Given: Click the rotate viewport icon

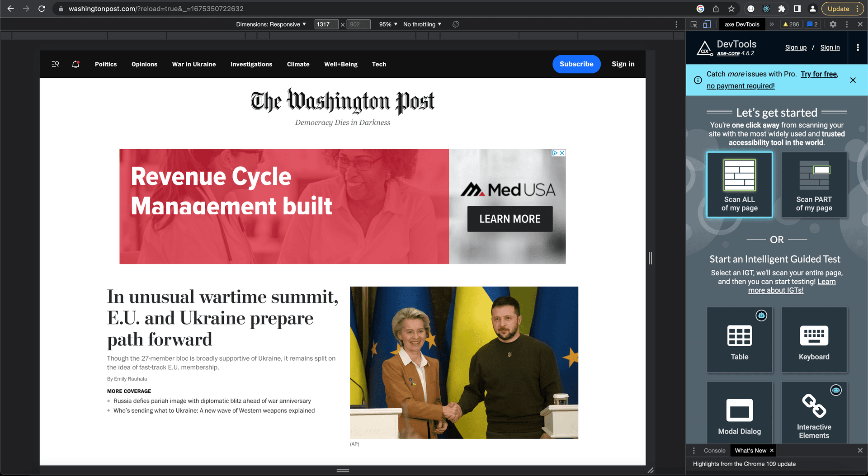Looking at the screenshot, I should click(456, 24).
